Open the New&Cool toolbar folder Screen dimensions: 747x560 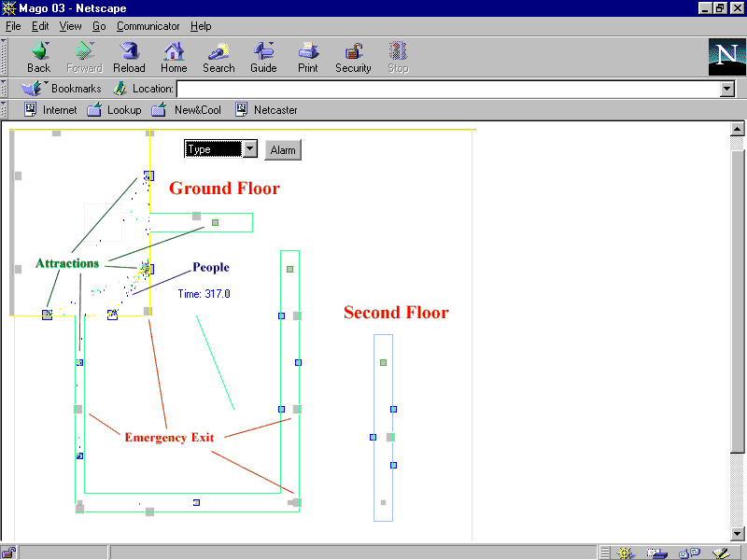[x=186, y=110]
